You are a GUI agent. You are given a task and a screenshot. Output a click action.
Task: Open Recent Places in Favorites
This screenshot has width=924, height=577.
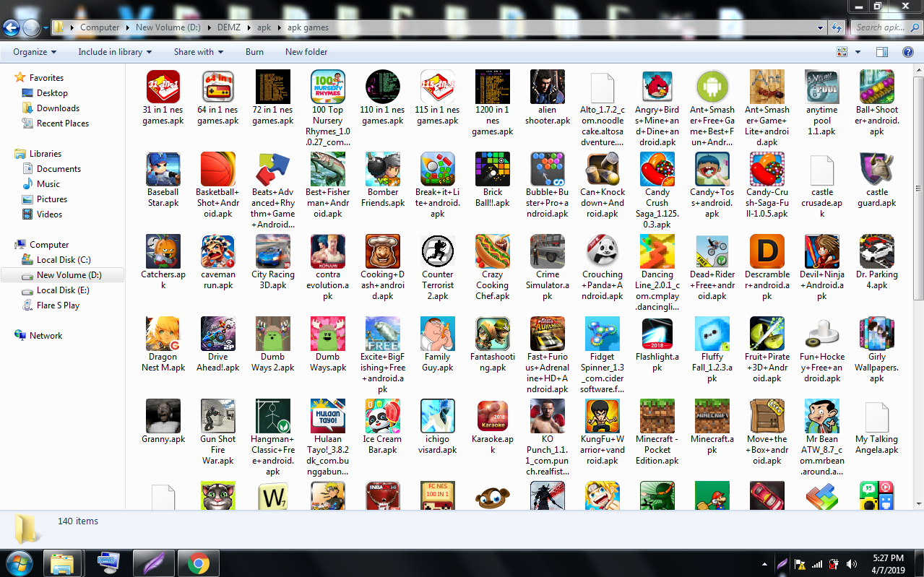[x=62, y=123]
